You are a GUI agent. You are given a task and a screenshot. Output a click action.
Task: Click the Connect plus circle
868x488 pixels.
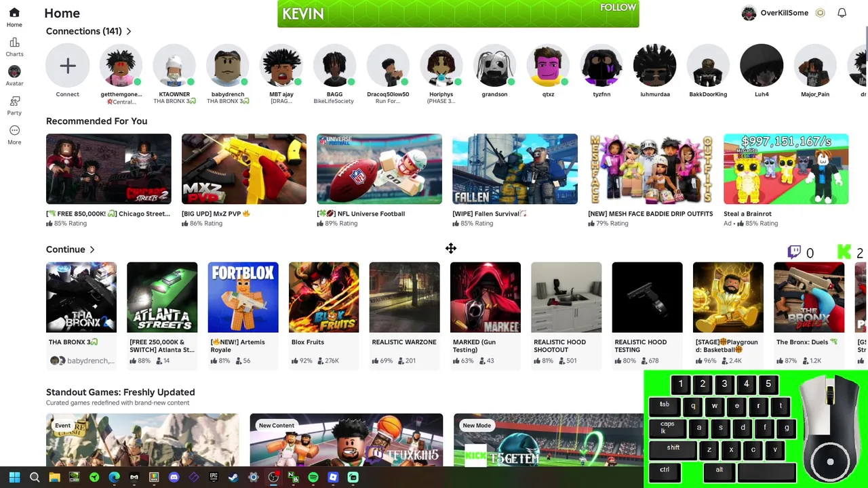67,66
